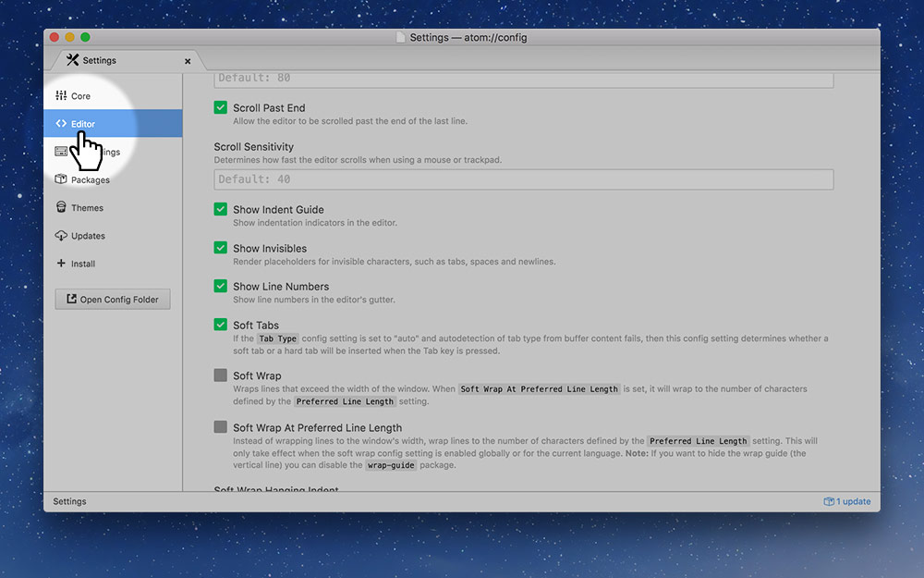Toggle the Show Indent Guide checkbox

point(221,209)
